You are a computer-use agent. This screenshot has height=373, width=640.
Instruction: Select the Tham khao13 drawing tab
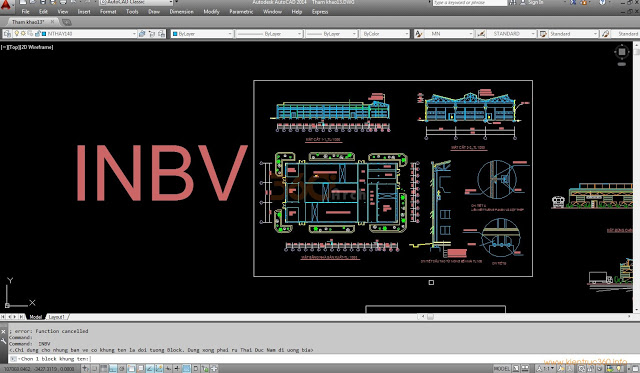click(x=28, y=22)
